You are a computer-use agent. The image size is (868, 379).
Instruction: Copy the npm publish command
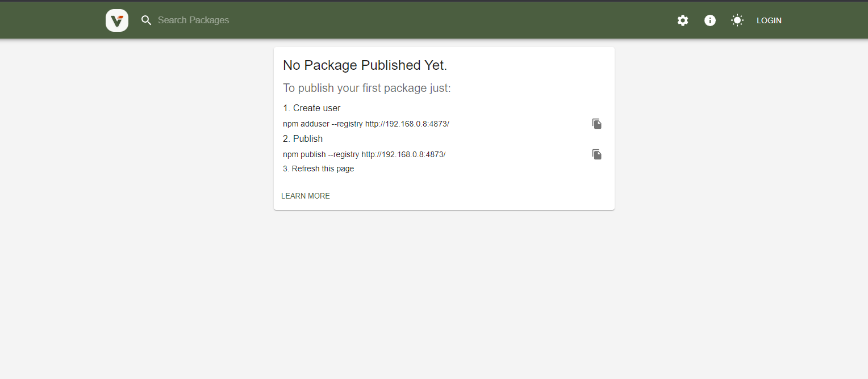point(596,154)
